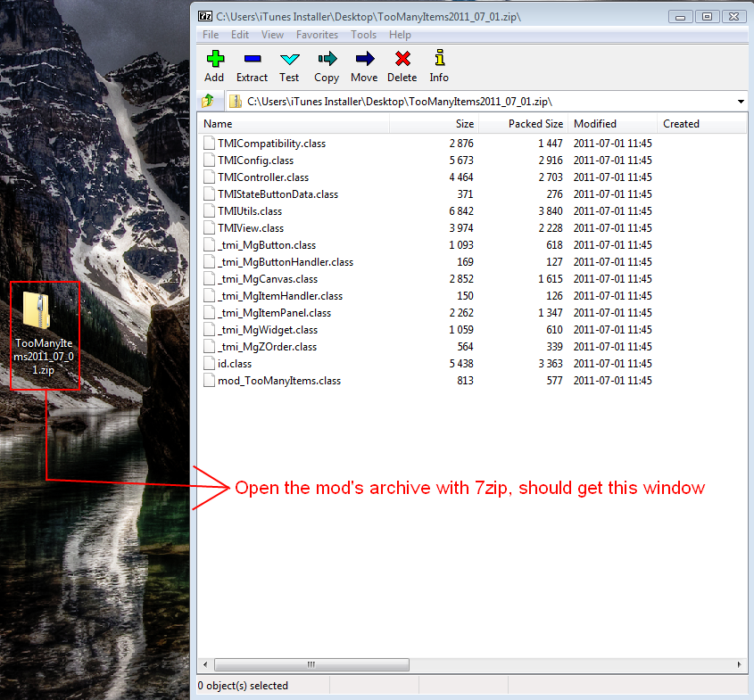Open the Favorites menu

click(317, 35)
